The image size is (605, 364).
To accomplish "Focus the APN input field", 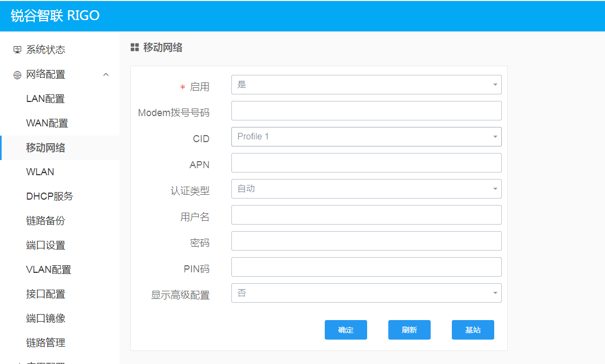I will coord(366,163).
